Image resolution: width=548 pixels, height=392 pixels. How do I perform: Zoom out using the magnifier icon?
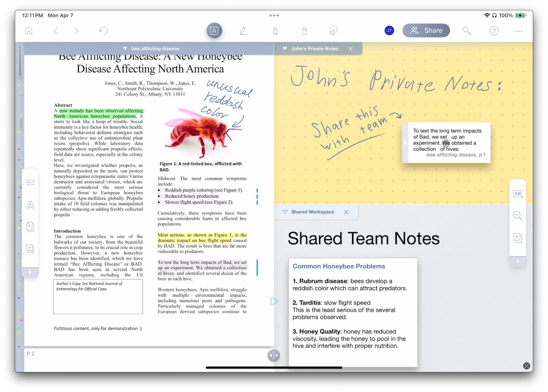[518, 216]
